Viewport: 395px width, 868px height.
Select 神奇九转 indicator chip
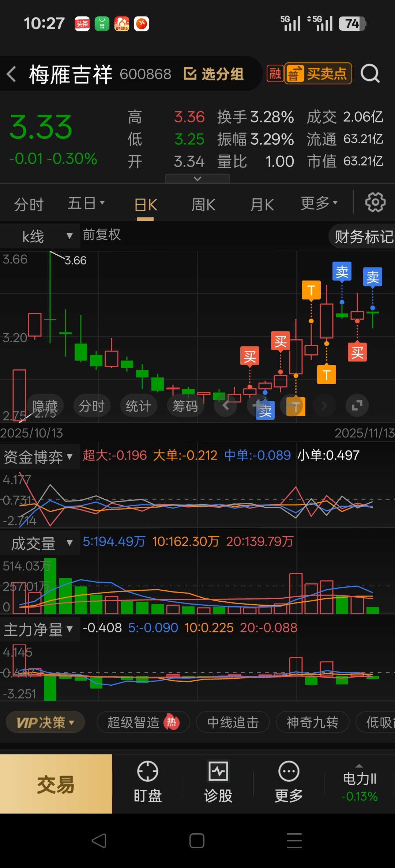point(313,722)
